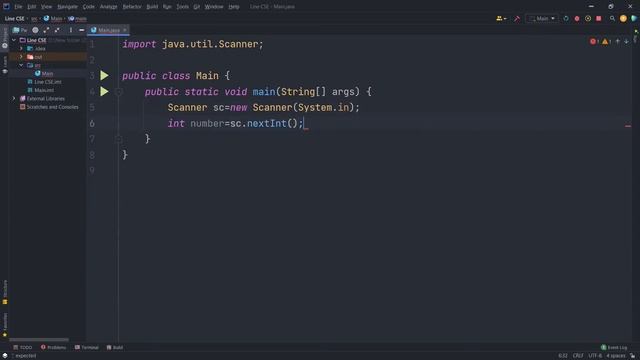Click select opened file target icon
640x360 pixels.
click(x=36, y=30)
